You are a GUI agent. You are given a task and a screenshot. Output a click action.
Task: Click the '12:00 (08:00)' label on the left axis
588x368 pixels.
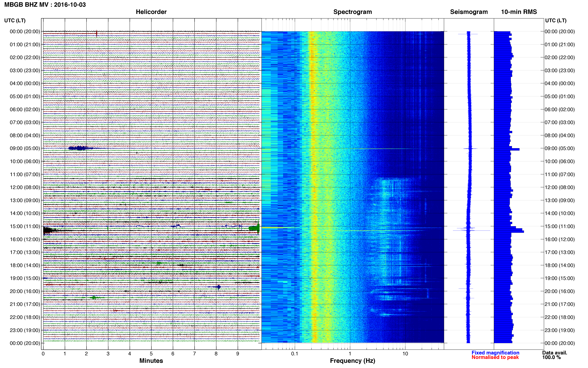pos(25,187)
